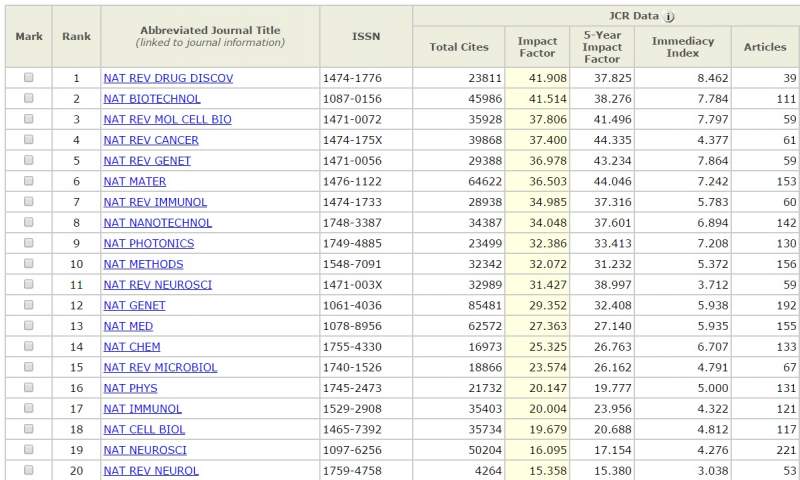
Task: Click the NAT REV GENET link
Action: [147, 161]
